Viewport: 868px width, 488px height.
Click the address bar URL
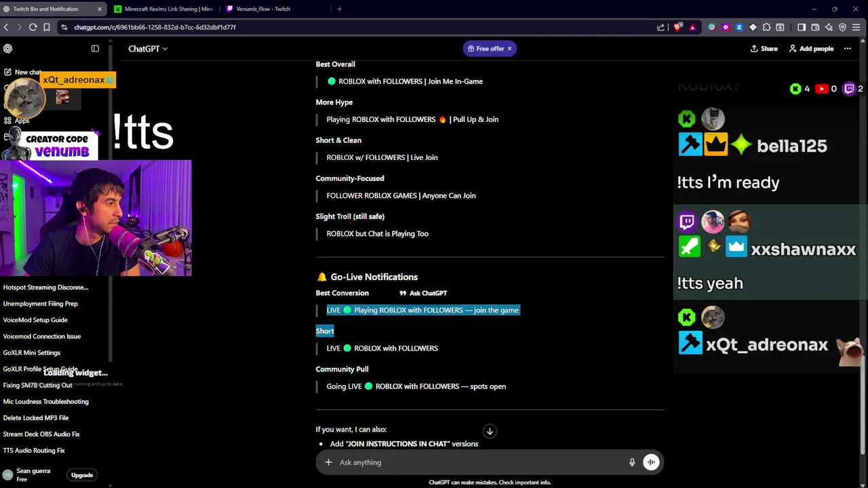(x=155, y=27)
